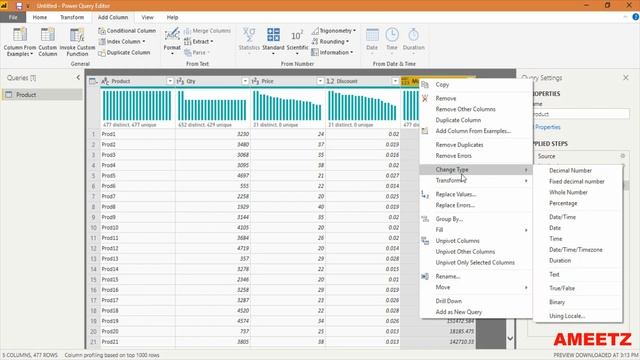This screenshot has width=640, height=360.
Task: Expand Information dropdown
Action: pos(351,53)
